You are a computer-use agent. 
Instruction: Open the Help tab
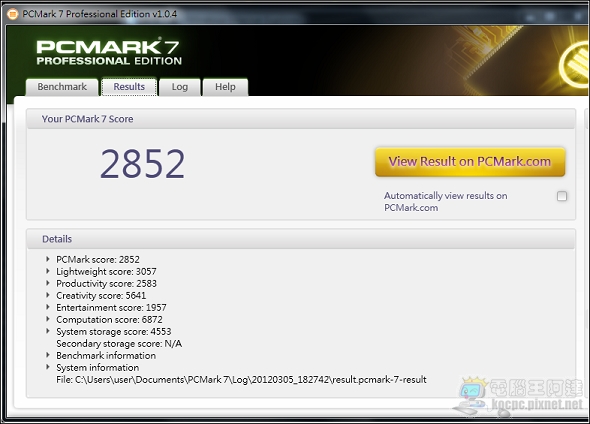pos(225,87)
